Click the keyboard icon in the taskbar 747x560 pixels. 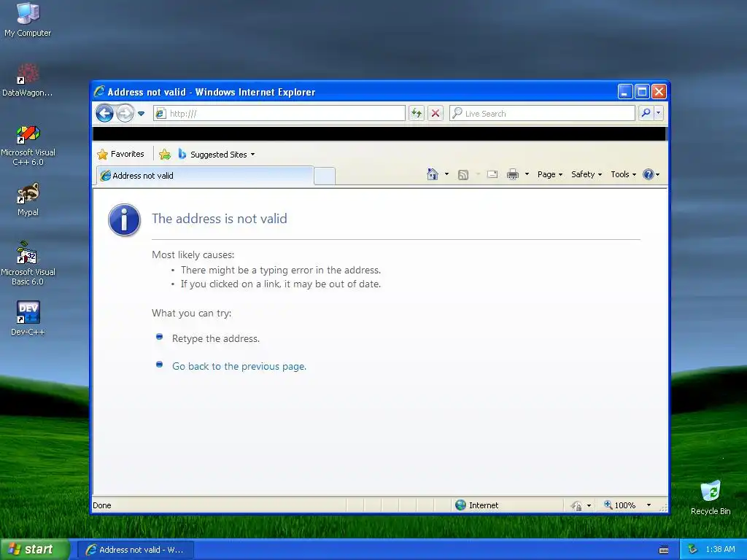coord(664,550)
